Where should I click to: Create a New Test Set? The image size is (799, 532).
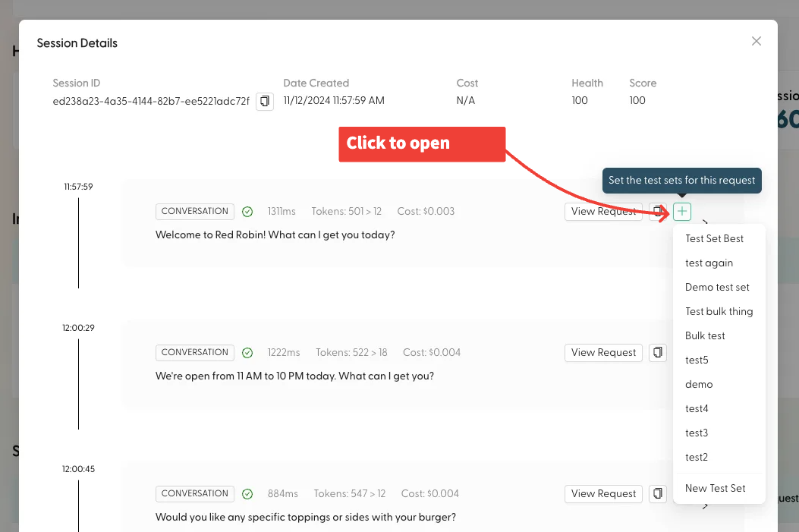coord(715,488)
